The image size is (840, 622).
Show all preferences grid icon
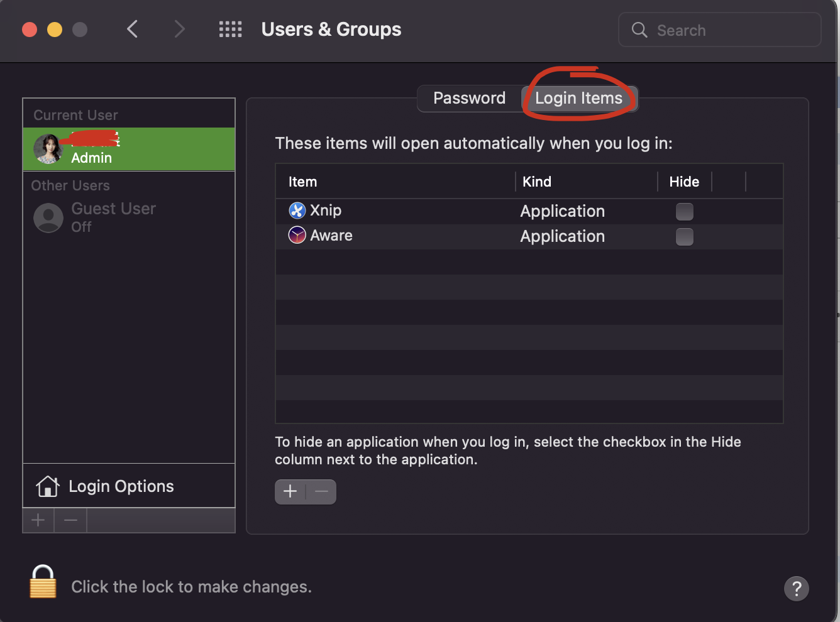click(x=230, y=29)
